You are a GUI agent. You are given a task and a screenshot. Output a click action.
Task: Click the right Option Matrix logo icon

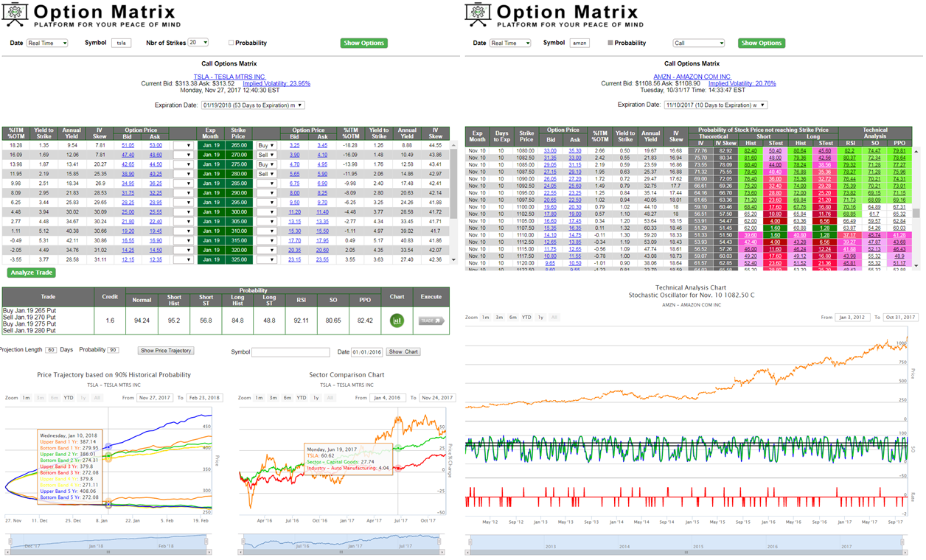[478, 15]
